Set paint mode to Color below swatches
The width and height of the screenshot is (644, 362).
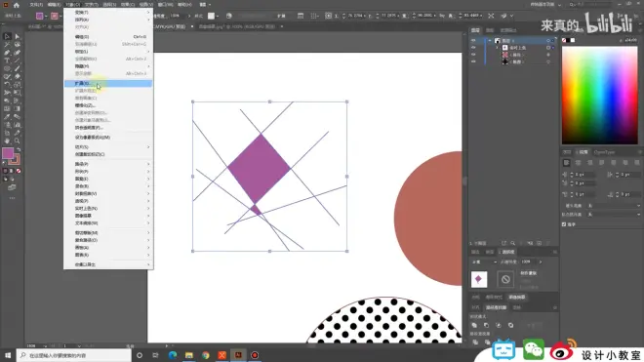[x=5, y=171]
